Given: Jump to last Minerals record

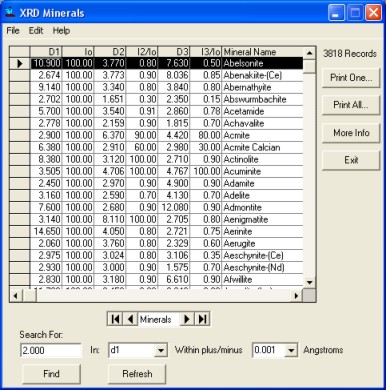Looking at the screenshot, I should click(x=202, y=319).
